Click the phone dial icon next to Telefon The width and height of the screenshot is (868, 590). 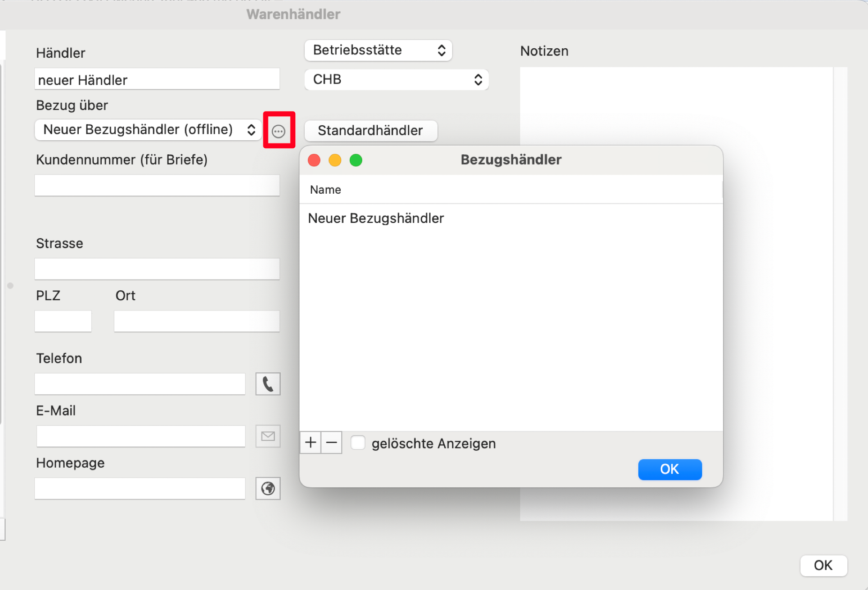[268, 384]
